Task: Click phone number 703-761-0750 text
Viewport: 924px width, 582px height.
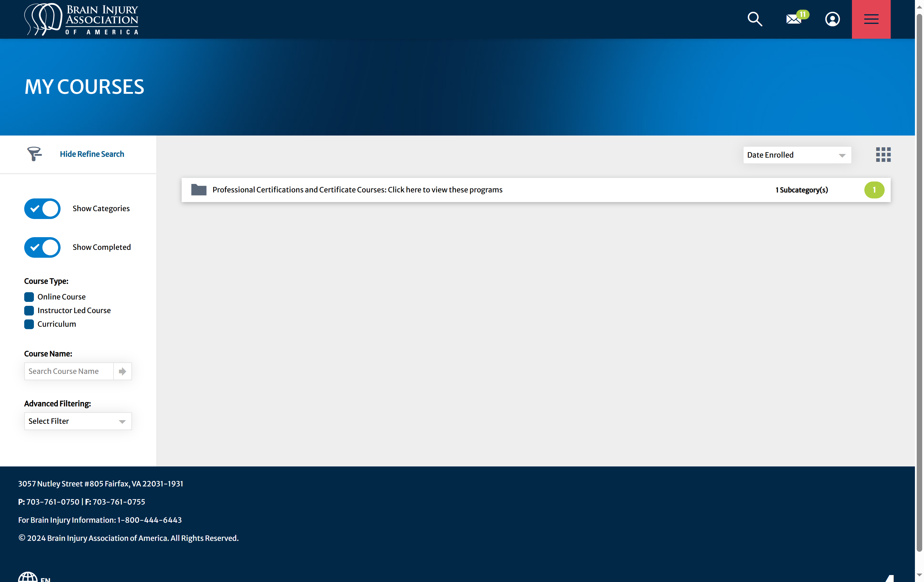Action: pyautogui.click(x=53, y=502)
